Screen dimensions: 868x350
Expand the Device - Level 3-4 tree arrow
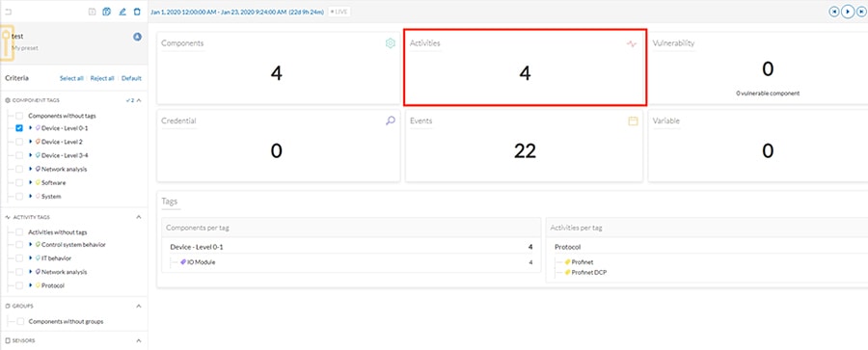[31, 155]
